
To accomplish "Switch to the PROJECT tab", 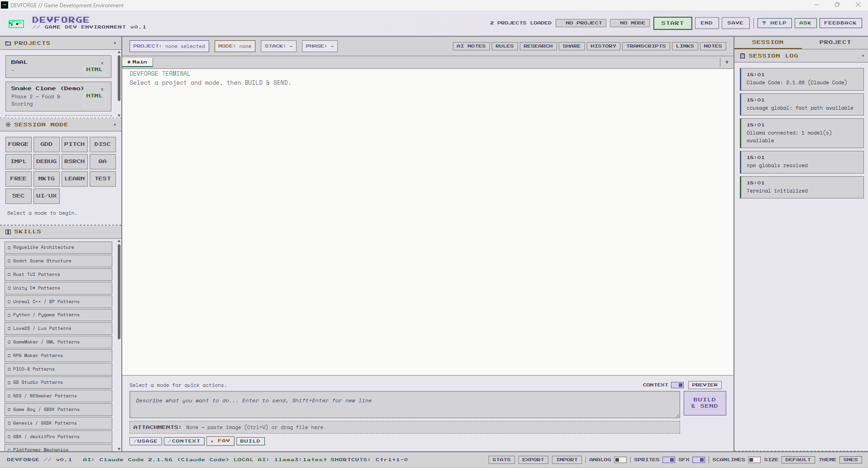I will [x=834, y=42].
